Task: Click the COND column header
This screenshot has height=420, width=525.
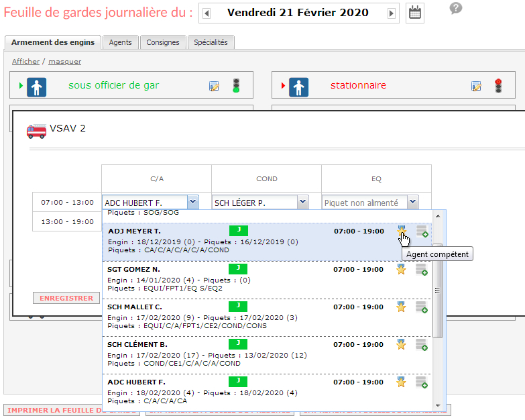Action: point(266,179)
